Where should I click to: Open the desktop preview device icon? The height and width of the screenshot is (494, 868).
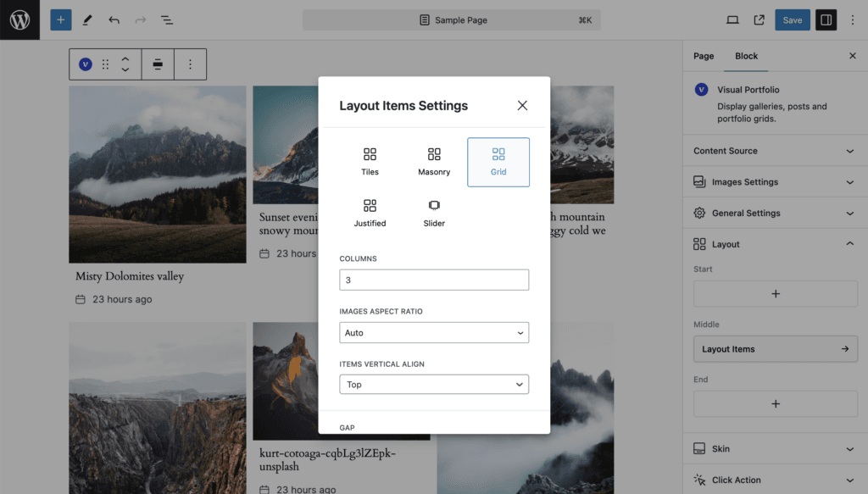click(732, 20)
